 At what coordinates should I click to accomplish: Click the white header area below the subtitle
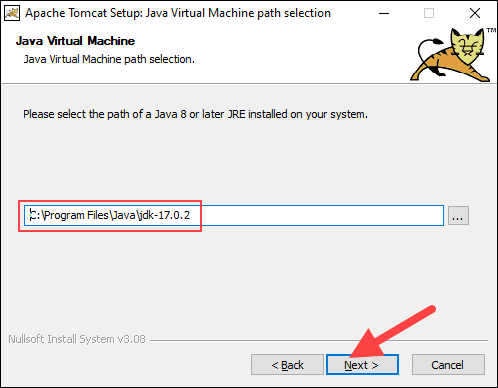click(x=213, y=75)
